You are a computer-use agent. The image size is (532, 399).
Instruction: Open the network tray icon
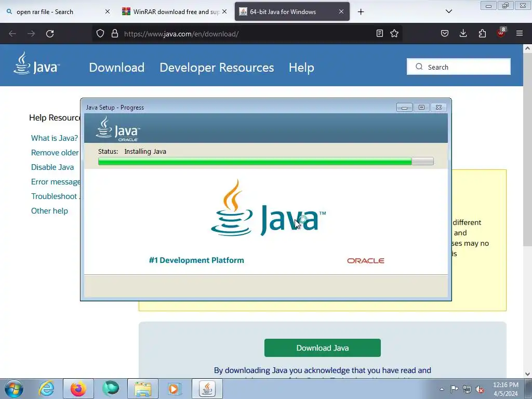[467, 389]
